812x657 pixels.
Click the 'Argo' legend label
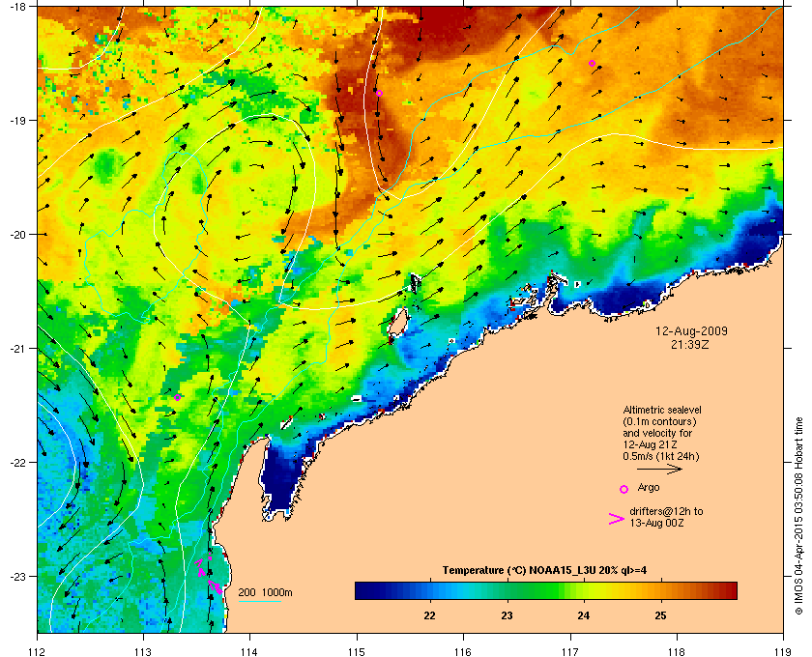coord(649,487)
